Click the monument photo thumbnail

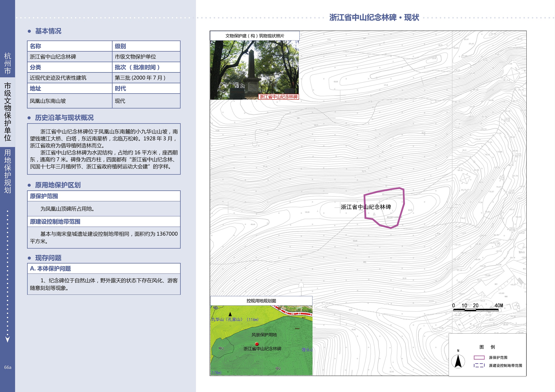(x=254, y=70)
